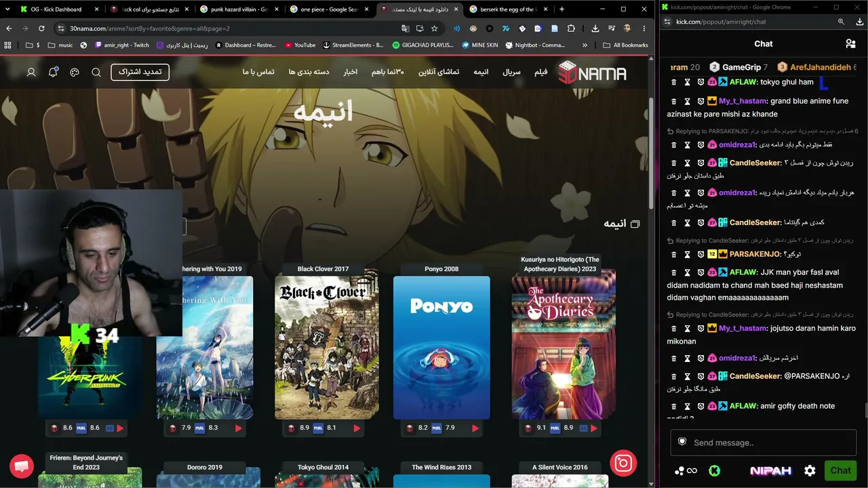Viewport: 868px width, 488px height.
Task: Open Tokyo Ghoul 2014 title
Action: click(x=323, y=467)
